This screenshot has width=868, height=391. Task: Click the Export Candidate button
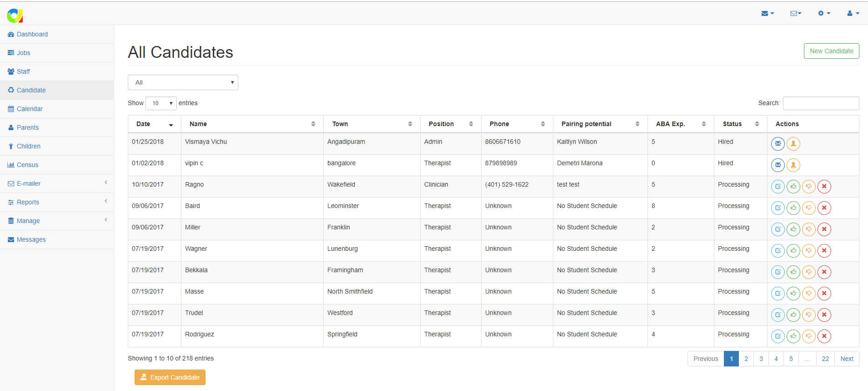coord(170,377)
